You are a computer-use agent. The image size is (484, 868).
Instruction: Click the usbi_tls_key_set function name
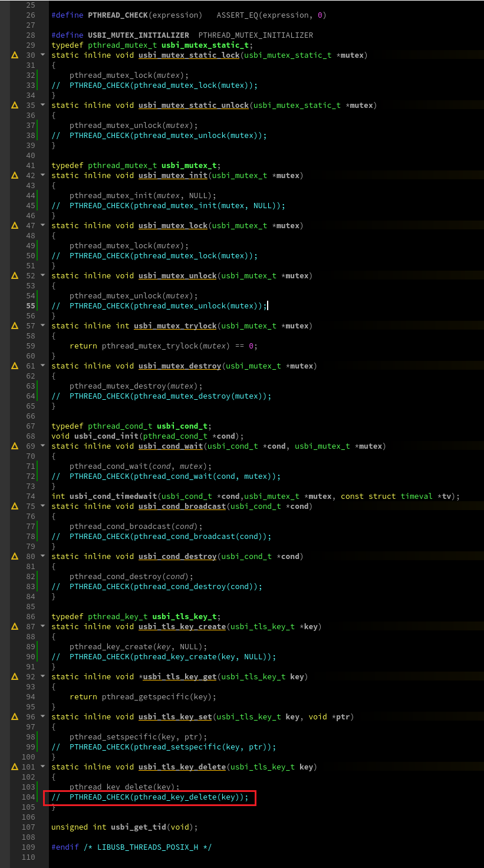176,717
